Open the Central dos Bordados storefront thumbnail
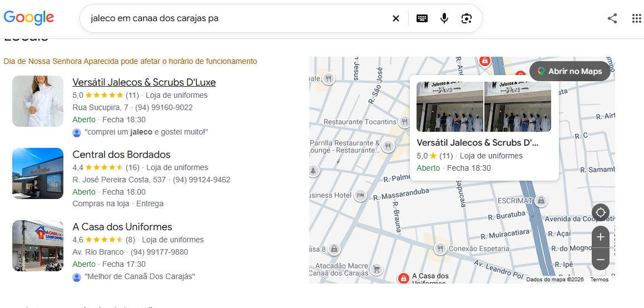 click(38, 173)
